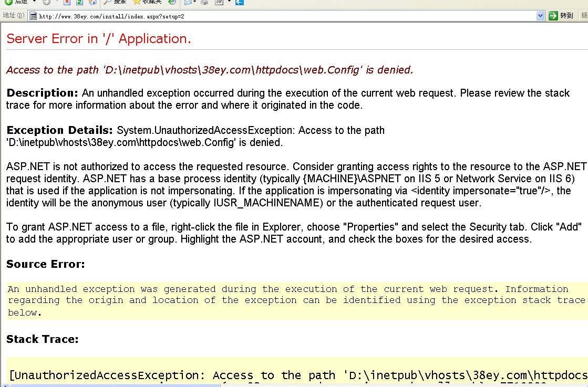Click the Forward navigation arrow
Viewport: 588px width, 387px height.
[46, 2]
